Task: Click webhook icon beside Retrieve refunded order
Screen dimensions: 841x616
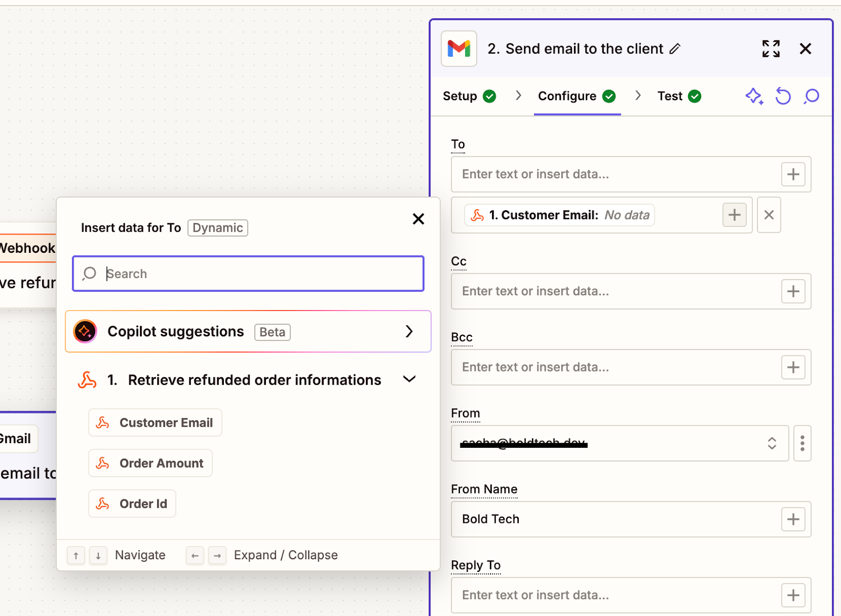Action: 87,379
